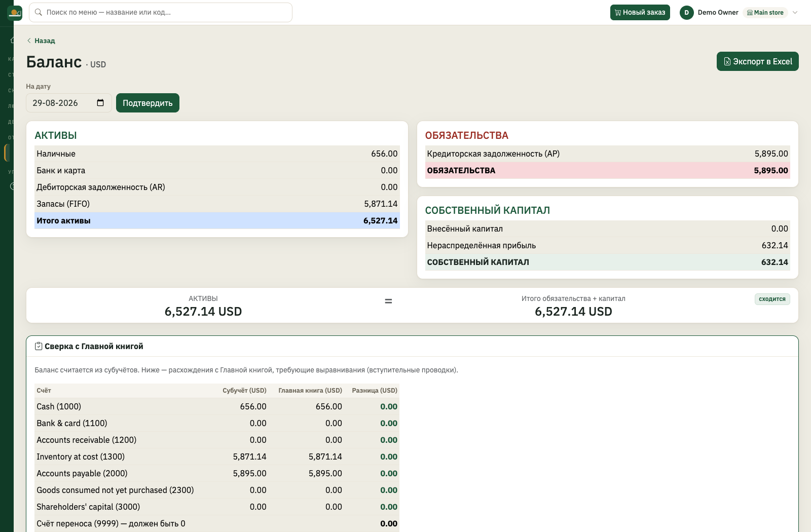Click the Кредиторская задолженность (AP) row
Image resolution: width=811 pixels, height=532 pixels.
(607, 154)
